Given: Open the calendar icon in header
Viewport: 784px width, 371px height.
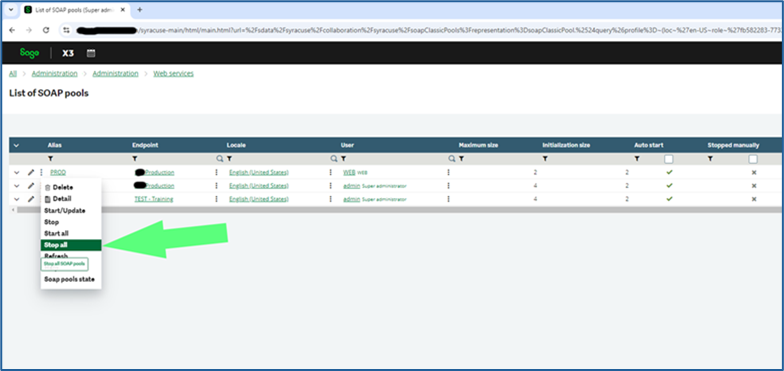Looking at the screenshot, I should click(x=91, y=53).
